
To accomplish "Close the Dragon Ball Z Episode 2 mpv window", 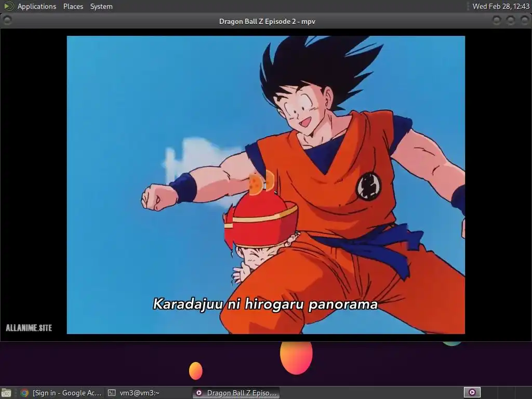I will 525,20.
